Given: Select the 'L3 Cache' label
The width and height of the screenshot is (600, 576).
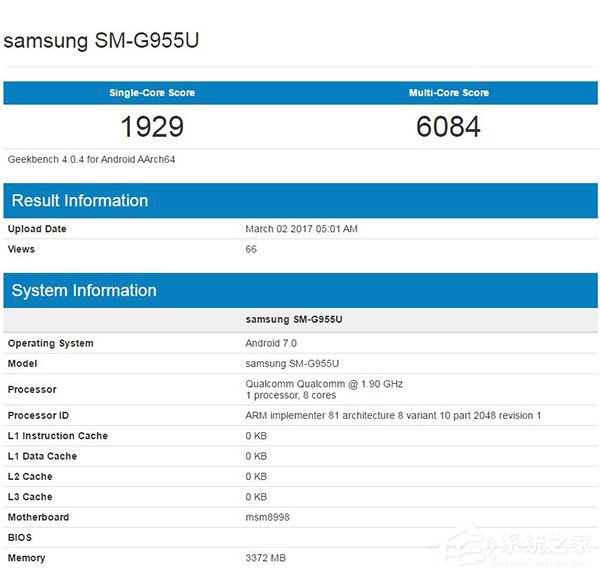Looking at the screenshot, I should [x=30, y=497].
